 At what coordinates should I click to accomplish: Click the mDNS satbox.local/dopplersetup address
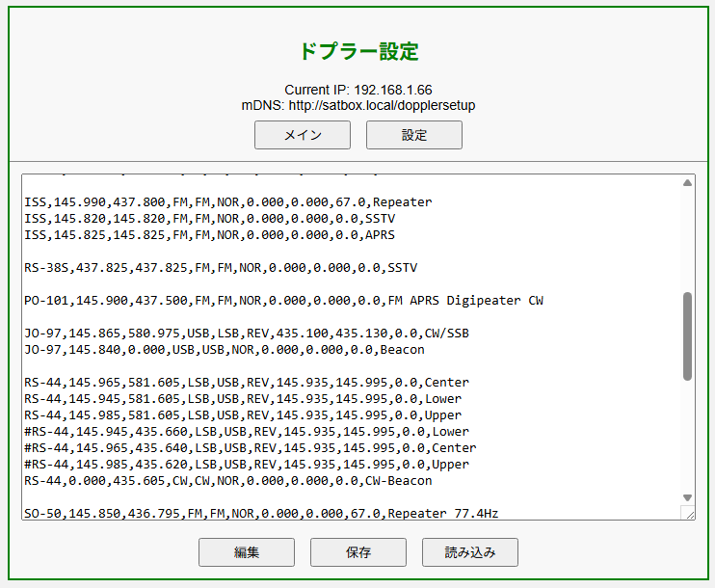[358, 105]
